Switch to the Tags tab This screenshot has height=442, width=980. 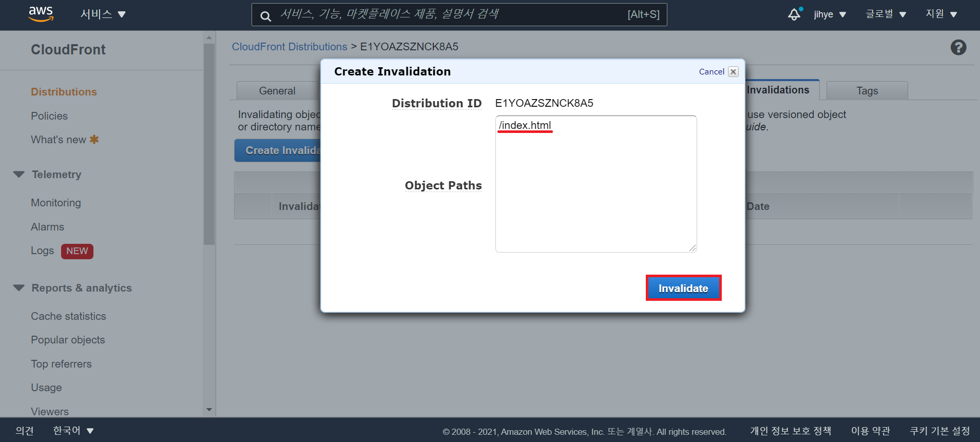click(867, 91)
